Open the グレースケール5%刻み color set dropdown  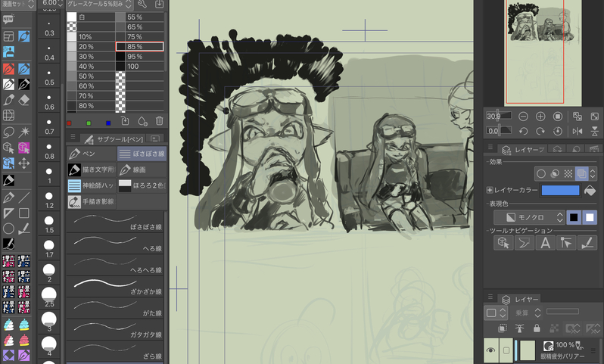pyautogui.click(x=99, y=5)
